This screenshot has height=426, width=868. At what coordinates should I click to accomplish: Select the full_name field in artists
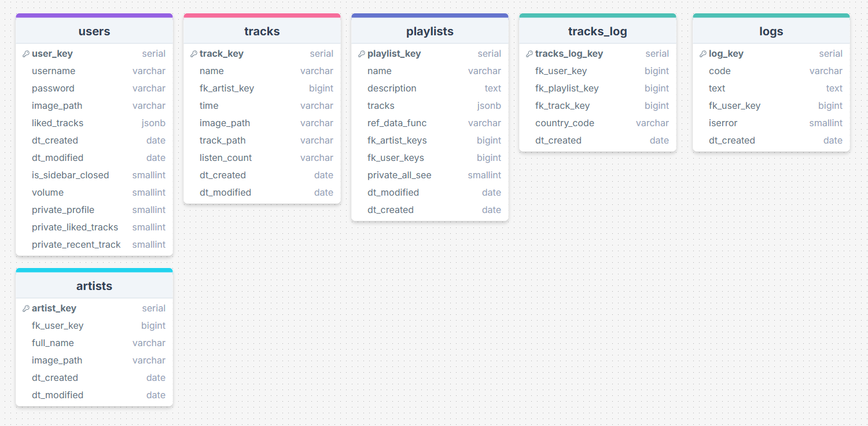pyautogui.click(x=53, y=343)
